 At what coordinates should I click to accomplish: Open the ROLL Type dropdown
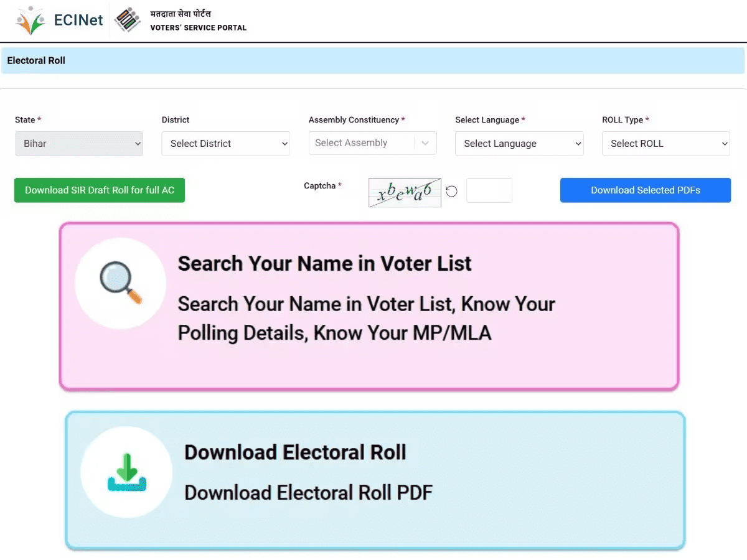665,144
